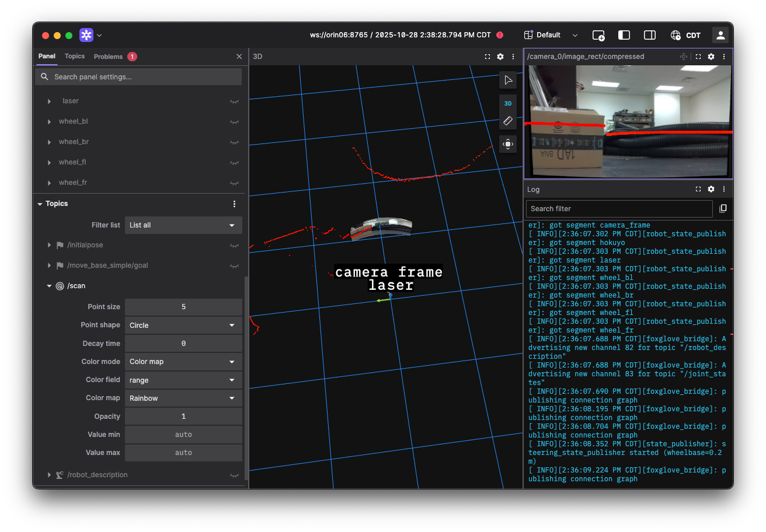This screenshot has width=766, height=532.
Task: Toggle visibility of the /scan topic
Action: [x=234, y=285]
